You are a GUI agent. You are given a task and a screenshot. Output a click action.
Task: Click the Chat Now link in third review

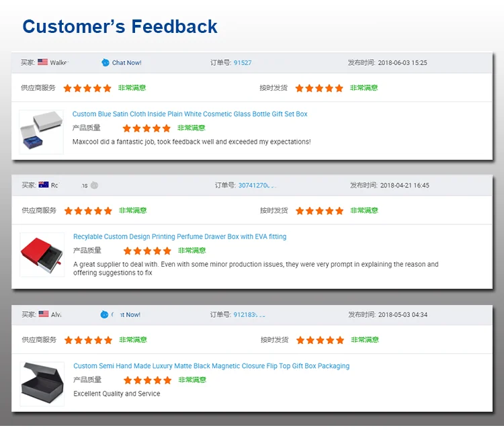126,314
